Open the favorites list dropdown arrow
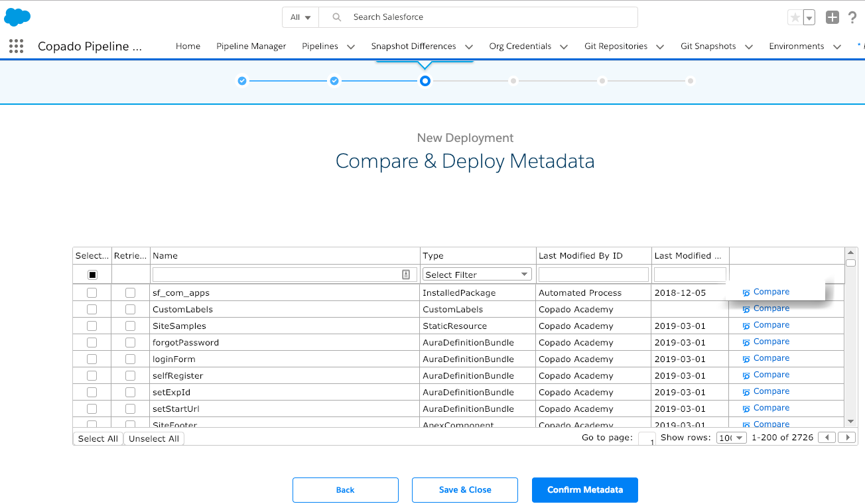Viewport: 865px width, 504px height. pyautogui.click(x=809, y=18)
